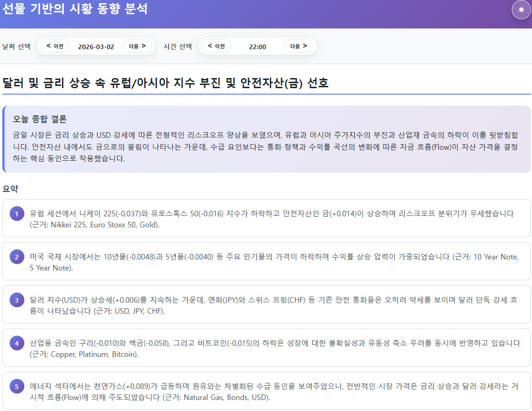Click the Natural Gas summary text
The height and width of the screenshot is (411, 532).
click(274, 392)
